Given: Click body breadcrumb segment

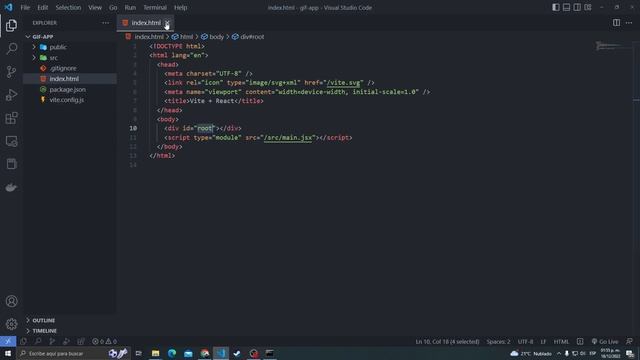Looking at the screenshot, I should (x=216, y=37).
